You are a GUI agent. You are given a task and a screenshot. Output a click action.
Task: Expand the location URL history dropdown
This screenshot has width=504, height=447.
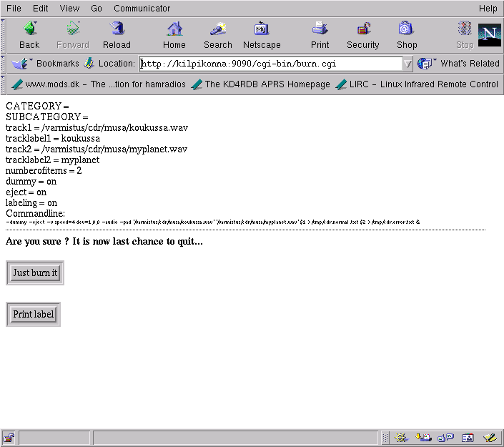(407, 64)
